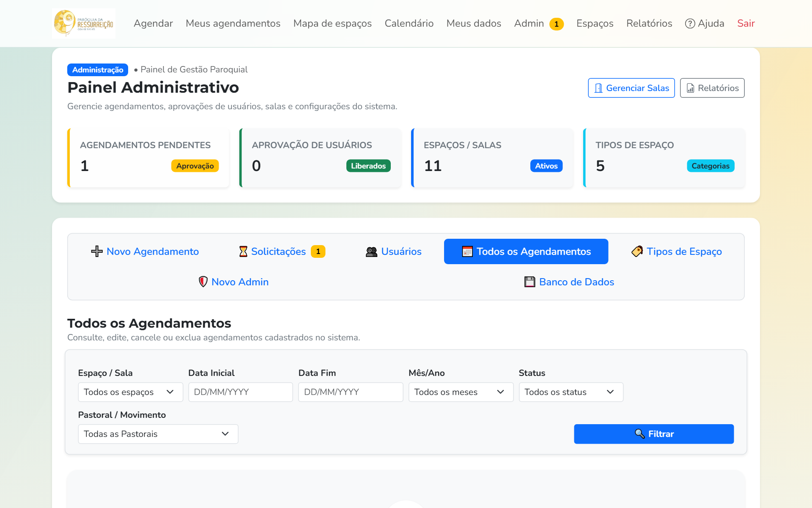The height and width of the screenshot is (508, 812).
Task: Switch to the Usuários tab
Action: (393, 251)
